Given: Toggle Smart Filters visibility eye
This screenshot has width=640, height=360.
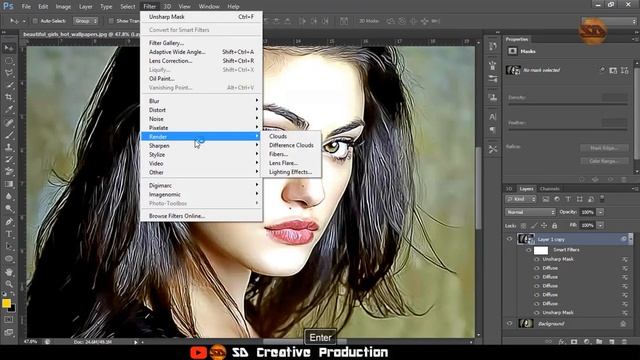Looking at the screenshot, I should point(529,250).
